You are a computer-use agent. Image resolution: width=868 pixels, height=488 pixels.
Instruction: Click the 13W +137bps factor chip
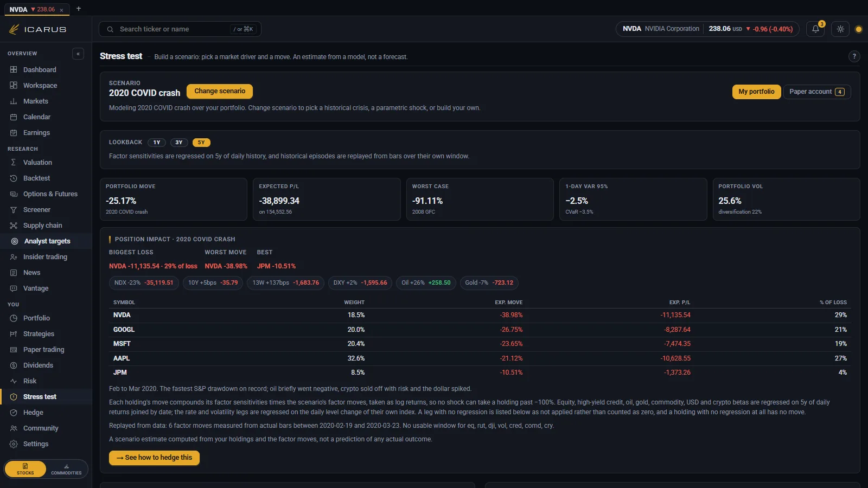coord(285,282)
